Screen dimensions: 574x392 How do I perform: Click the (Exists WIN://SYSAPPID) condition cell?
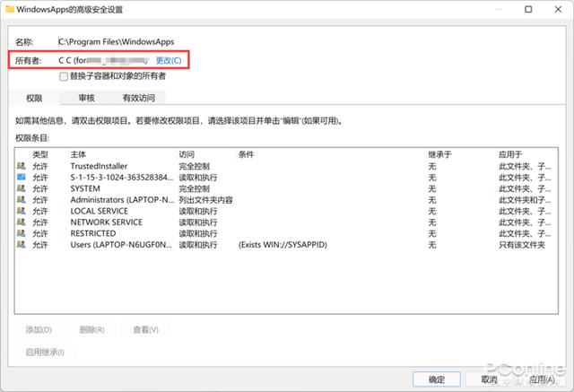coord(283,245)
